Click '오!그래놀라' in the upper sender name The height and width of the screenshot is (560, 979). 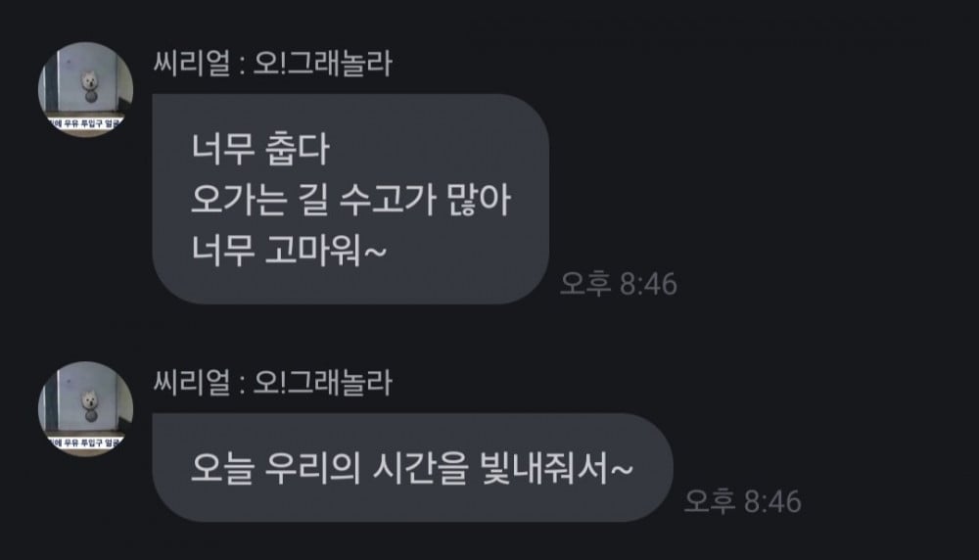[x=323, y=64]
